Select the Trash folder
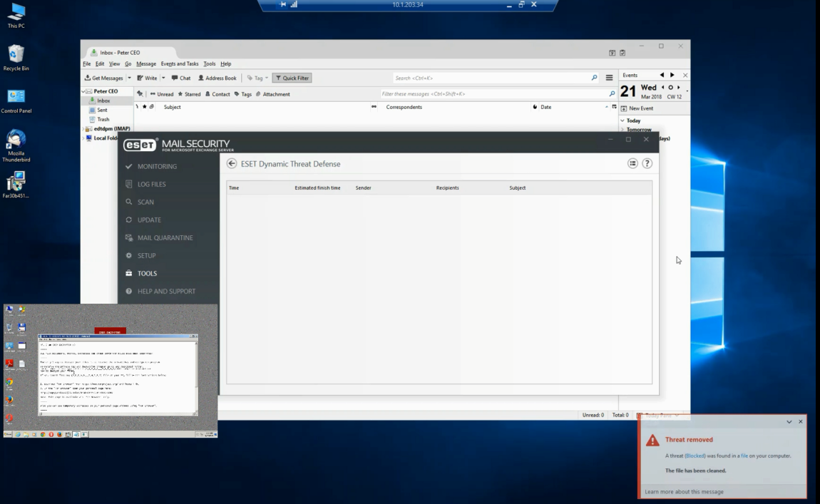 103,119
